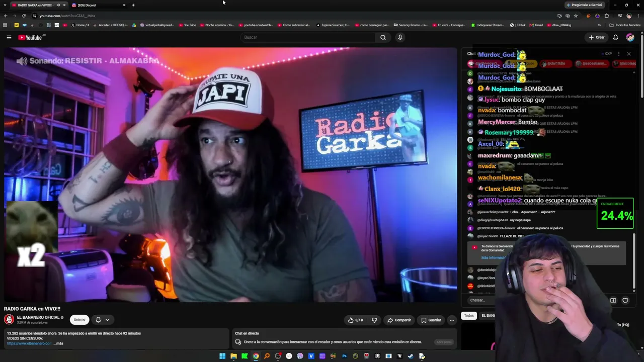The width and height of the screenshot is (644, 362).
Task: Open Pregúntale a Gemini button
Action: pos(584,5)
